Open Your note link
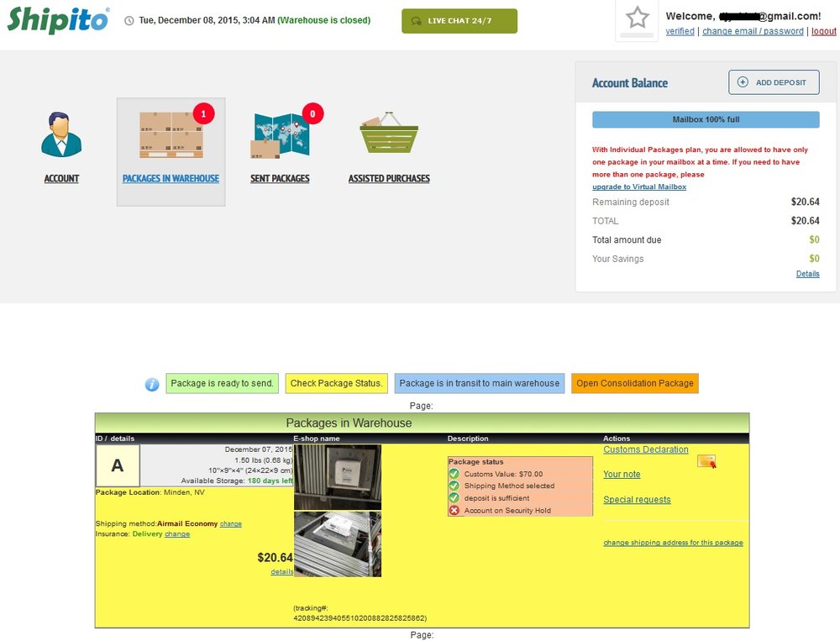The image size is (840, 641). coord(622,475)
